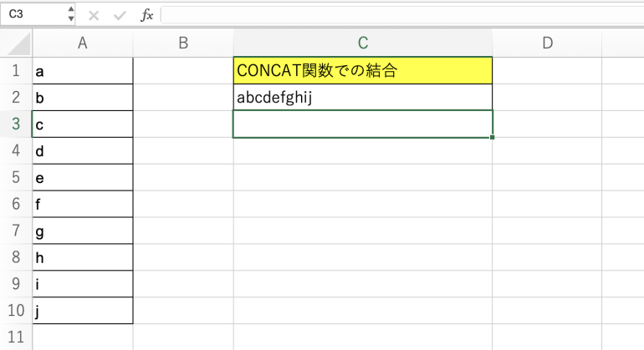Click the fill handle of selected cell C3
The height and width of the screenshot is (350, 644).
coord(492,138)
